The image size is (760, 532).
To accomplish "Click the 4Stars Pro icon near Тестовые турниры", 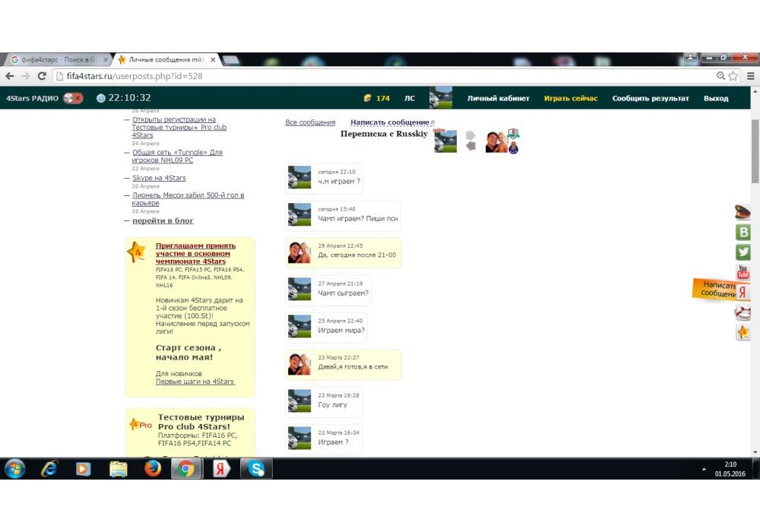I will coord(141,425).
